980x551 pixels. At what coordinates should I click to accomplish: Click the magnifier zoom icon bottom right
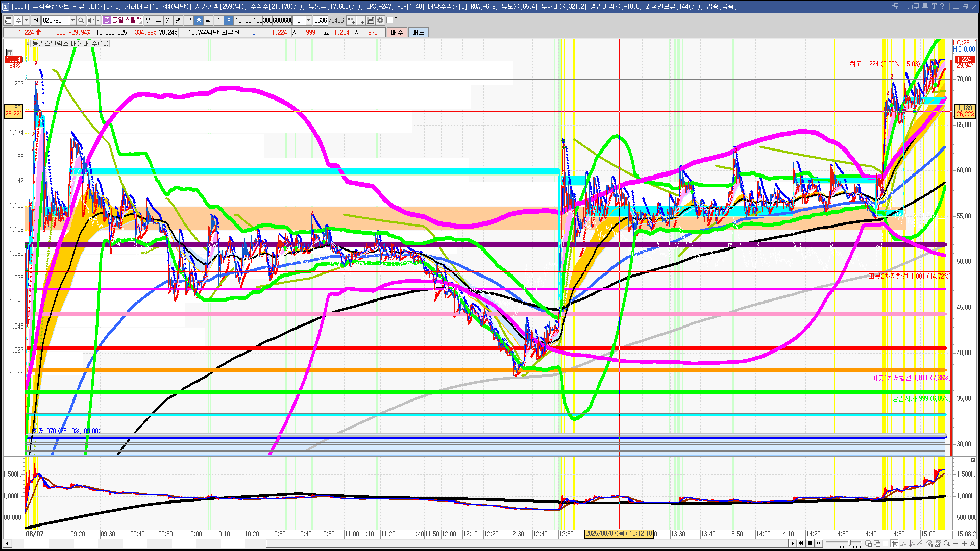[947, 544]
